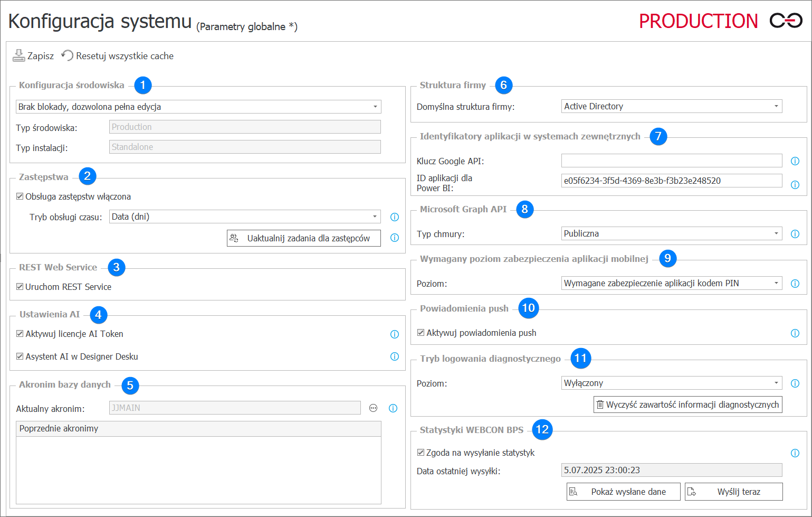The height and width of the screenshot is (517, 812).
Task: Click into Klucz Google API field
Action: pos(672,161)
